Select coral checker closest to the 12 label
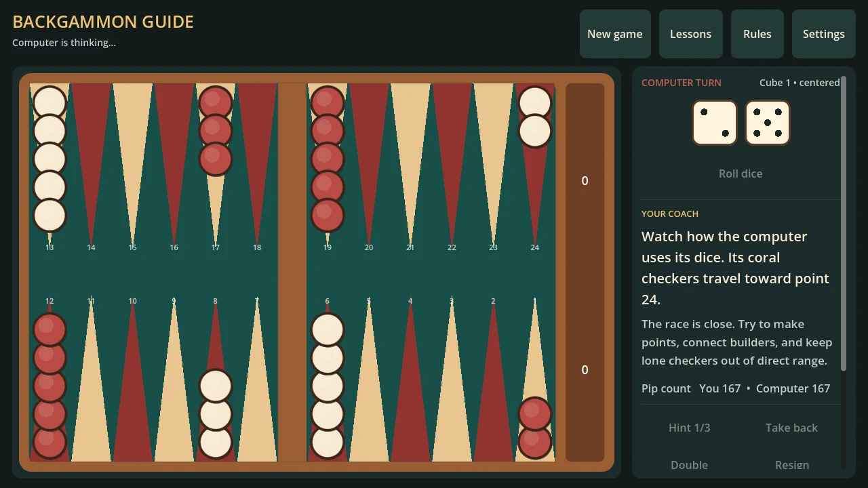 pos(50,329)
